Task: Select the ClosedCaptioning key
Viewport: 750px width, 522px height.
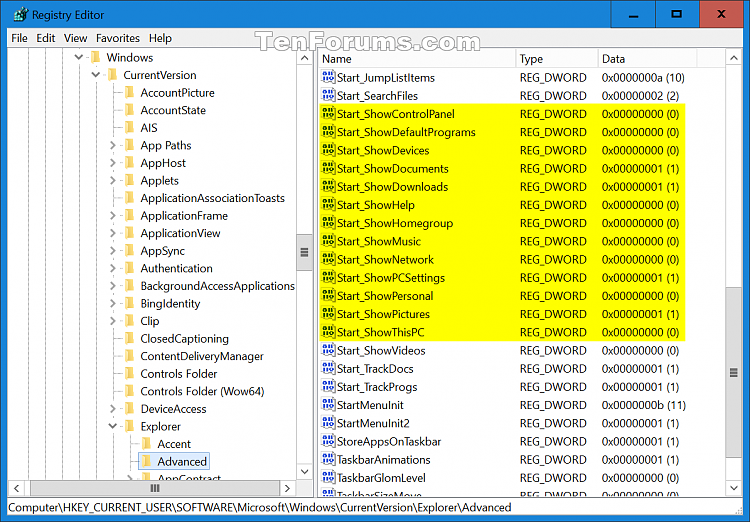Action: pyautogui.click(x=184, y=338)
